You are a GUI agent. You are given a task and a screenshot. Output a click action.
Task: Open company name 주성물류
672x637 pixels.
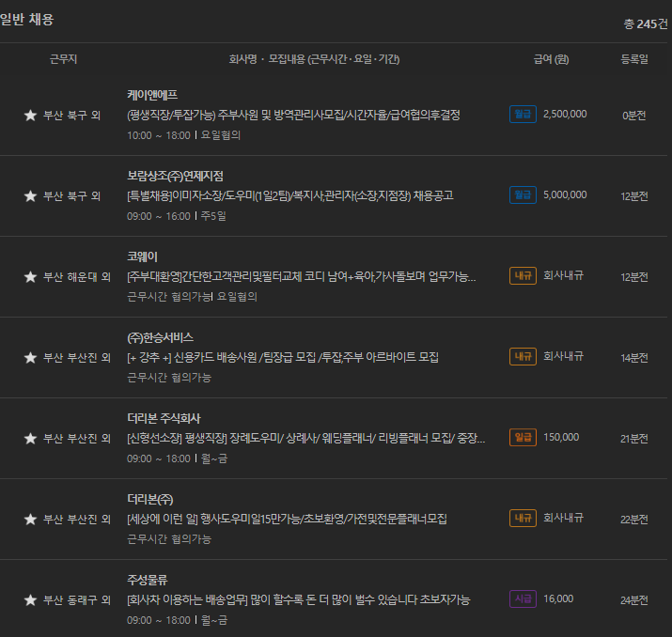[x=147, y=580]
